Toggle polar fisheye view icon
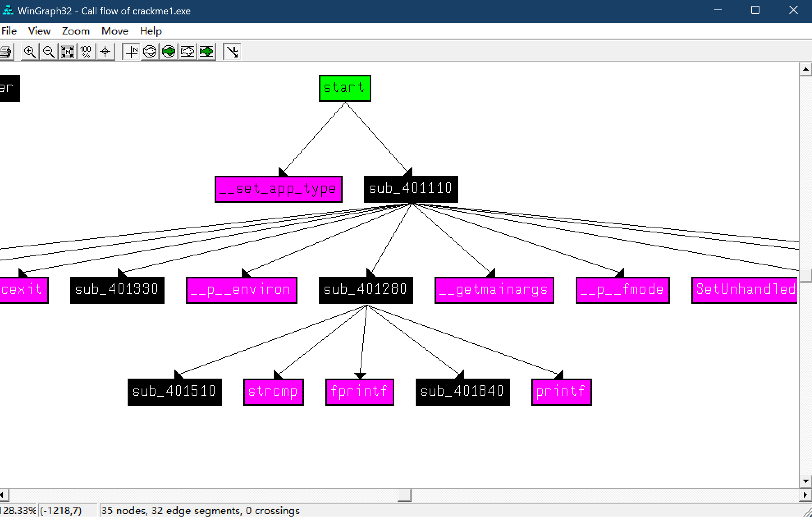The image size is (812, 517). pyautogui.click(x=150, y=52)
